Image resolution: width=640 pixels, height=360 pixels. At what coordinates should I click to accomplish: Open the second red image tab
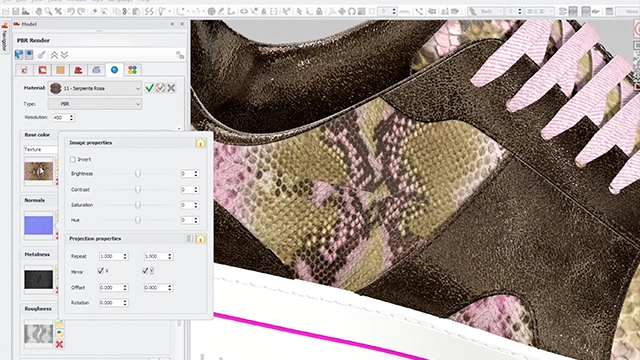42,70
